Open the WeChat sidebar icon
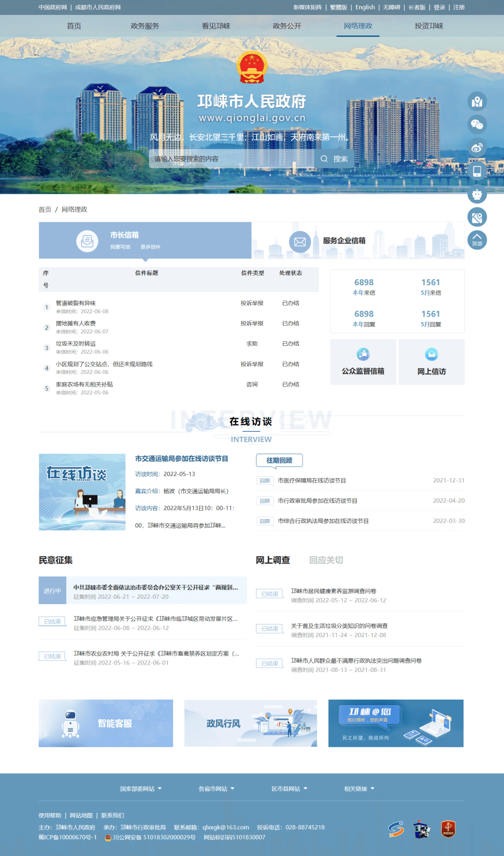The width and height of the screenshot is (504, 856). (477, 124)
